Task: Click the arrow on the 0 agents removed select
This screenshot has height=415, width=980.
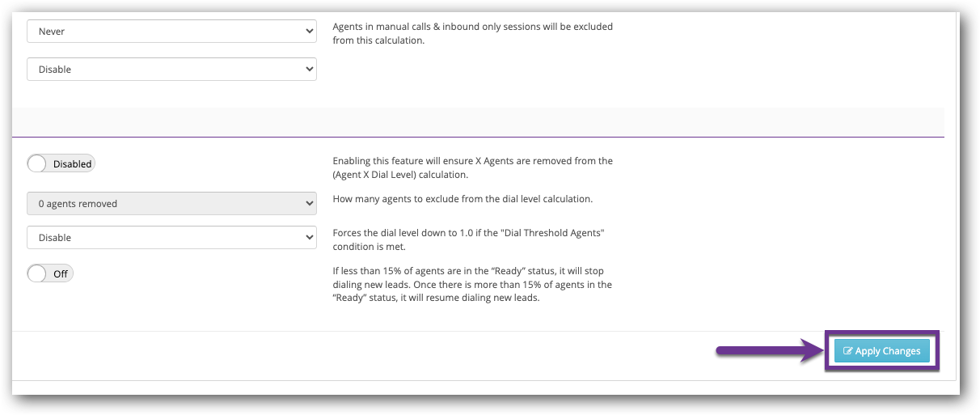Action: [309, 204]
